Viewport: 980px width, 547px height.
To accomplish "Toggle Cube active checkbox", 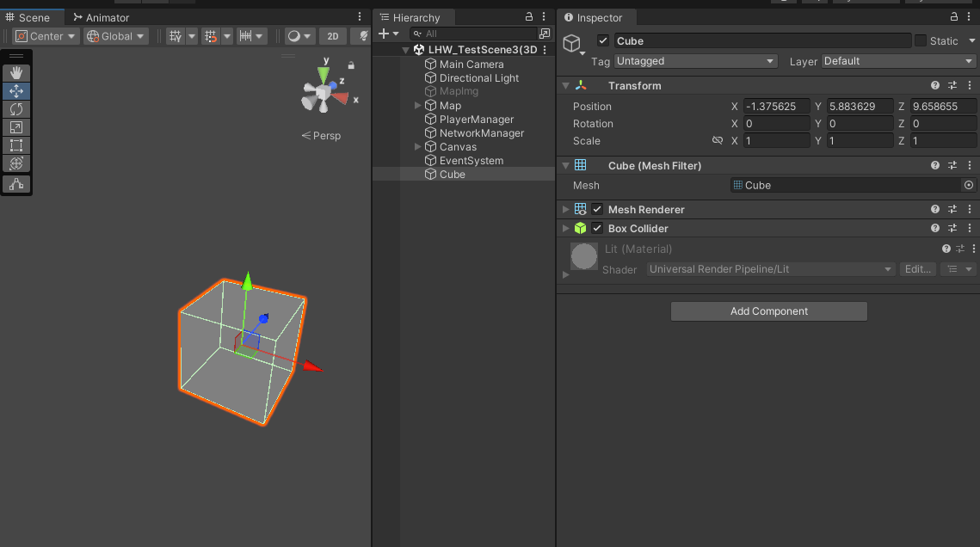I will [x=602, y=40].
